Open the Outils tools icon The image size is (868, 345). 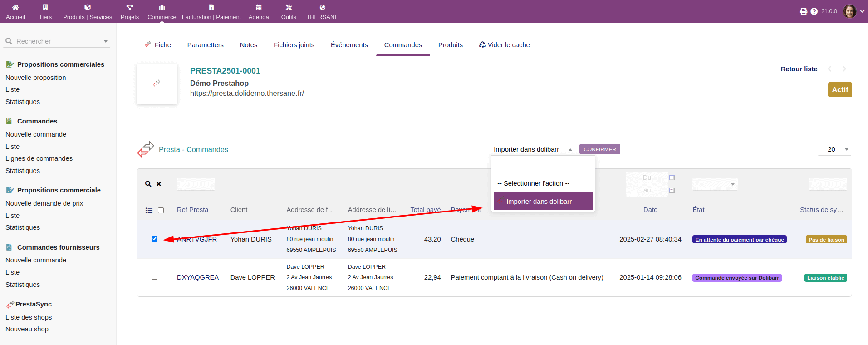coord(289,8)
